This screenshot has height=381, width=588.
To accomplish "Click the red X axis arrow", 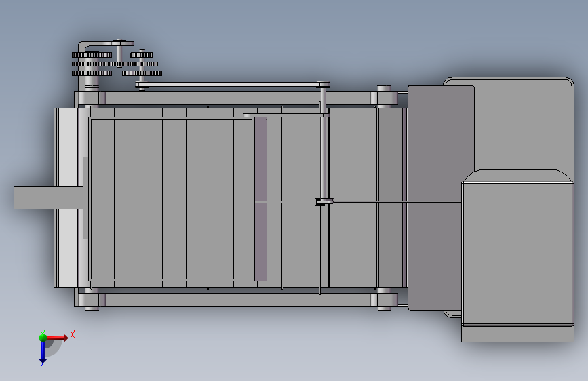I will pyautogui.click(x=57, y=338).
